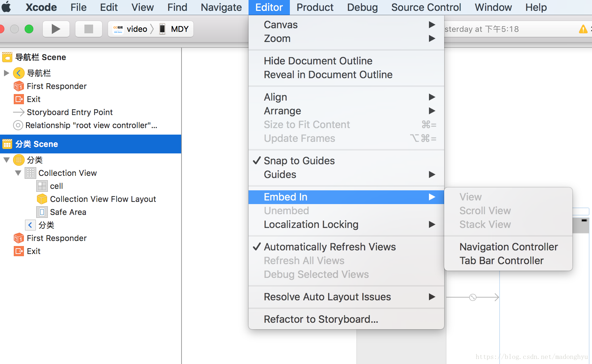Select Storyboard Entry Point row text
This screenshot has width=592, height=364.
70,112
